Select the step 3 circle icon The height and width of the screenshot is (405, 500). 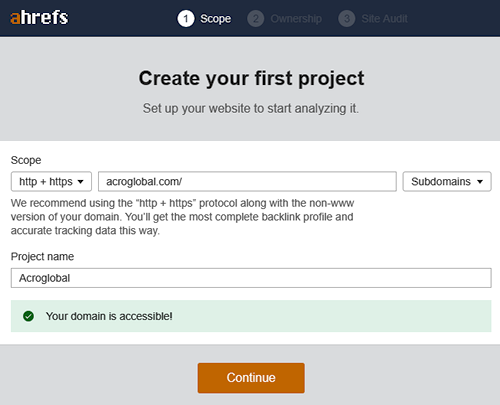click(347, 19)
